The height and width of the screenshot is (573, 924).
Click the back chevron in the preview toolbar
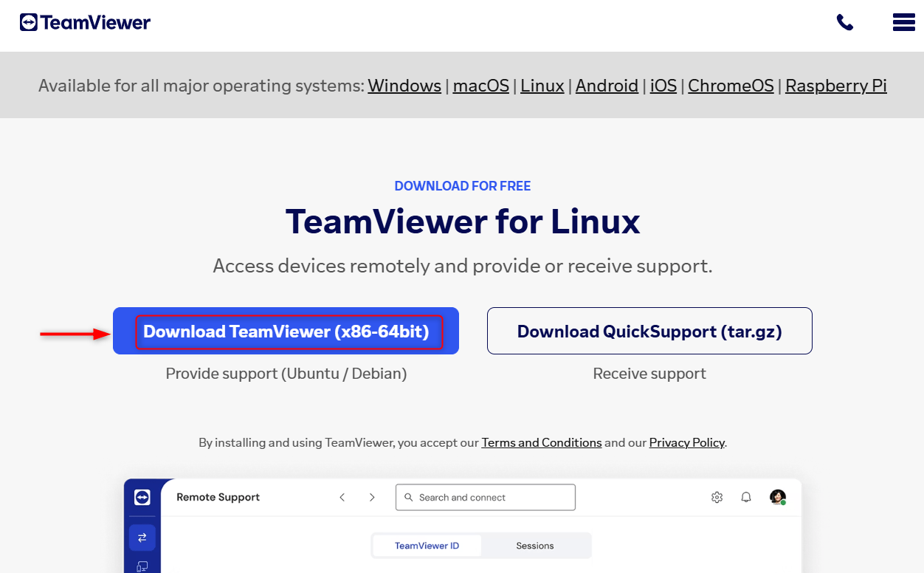(x=342, y=497)
